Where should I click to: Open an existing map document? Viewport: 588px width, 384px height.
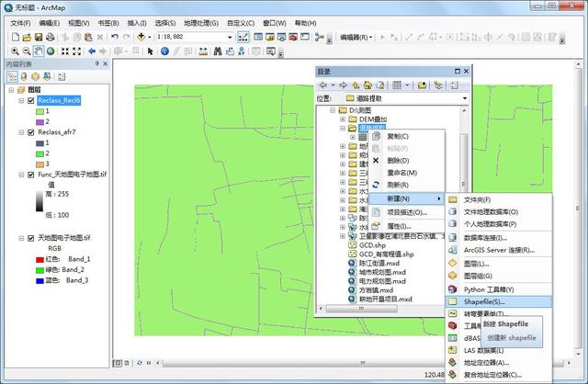(x=27, y=37)
